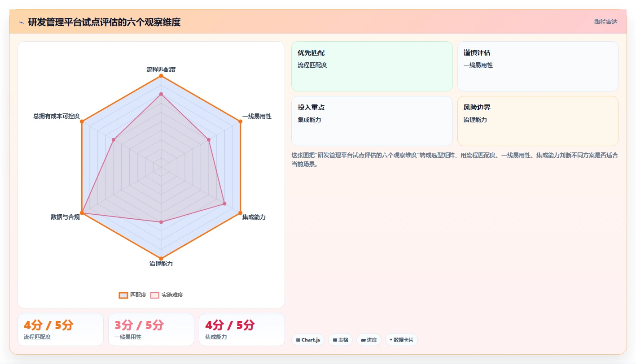Open the 风险边界 card
Viewport: 636px width, 364px height.
tap(538, 121)
